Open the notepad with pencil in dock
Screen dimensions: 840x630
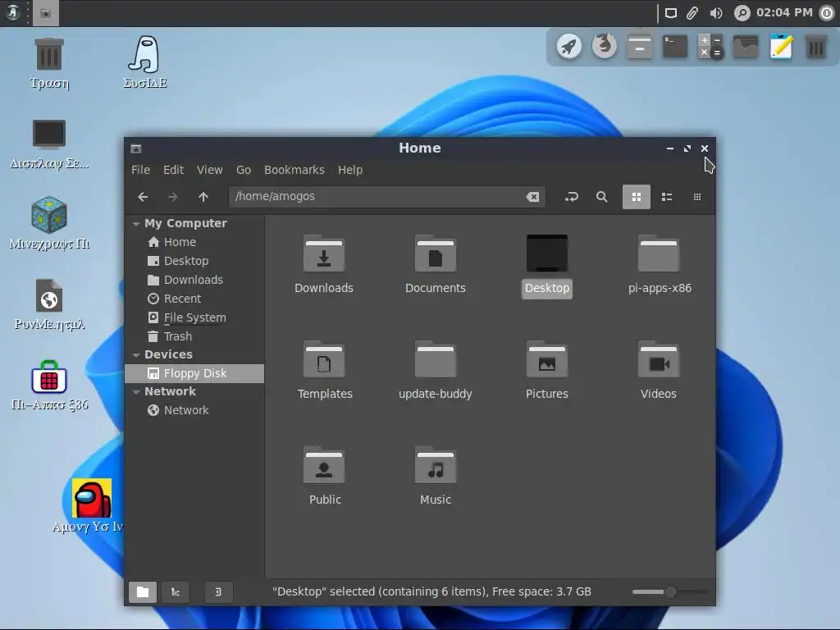(x=781, y=47)
